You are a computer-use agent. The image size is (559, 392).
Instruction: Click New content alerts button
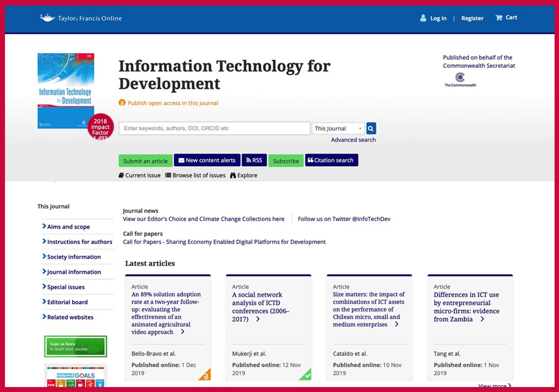[x=207, y=160]
